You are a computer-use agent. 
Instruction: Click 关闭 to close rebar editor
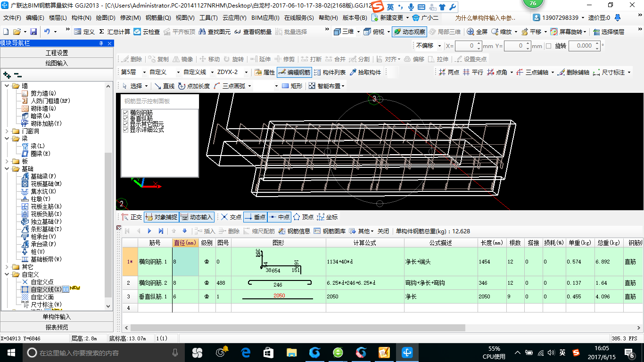click(x=383, y=231)
